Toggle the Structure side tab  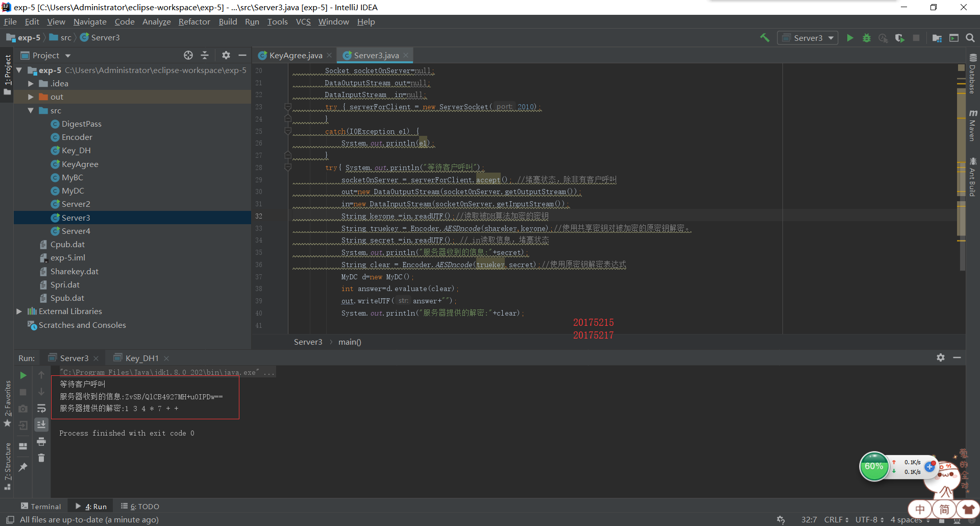[7, 466]
